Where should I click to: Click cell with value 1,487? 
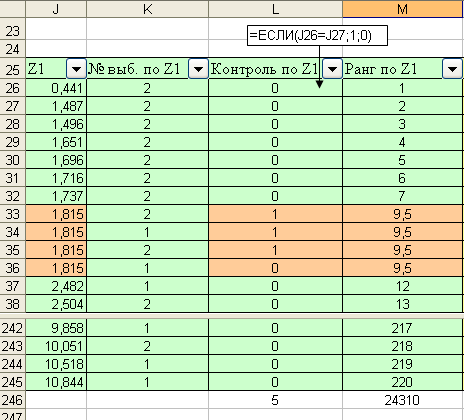[x=56, y=106]
